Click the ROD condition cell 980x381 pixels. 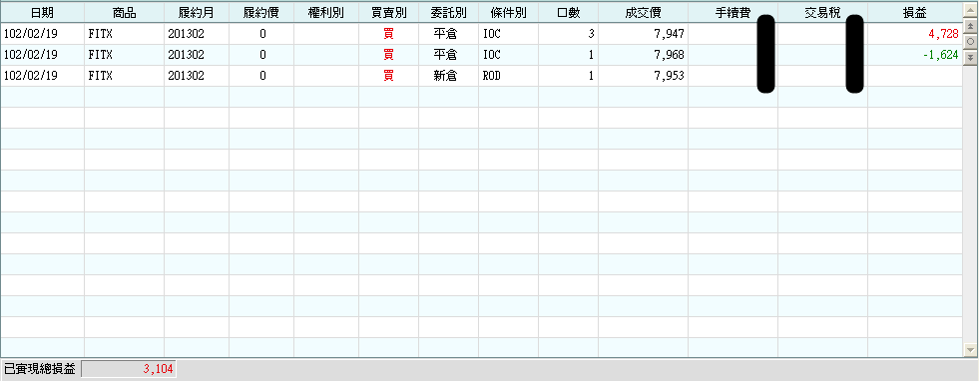point(508,76)
